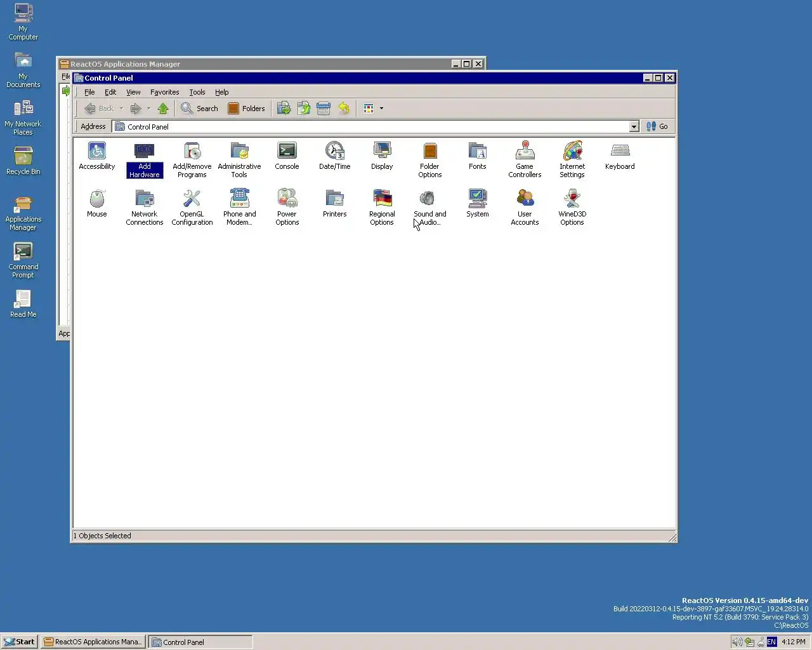Expand the Forward history dropdown arrow
This screenshot has height=650, width=812.
148,109
